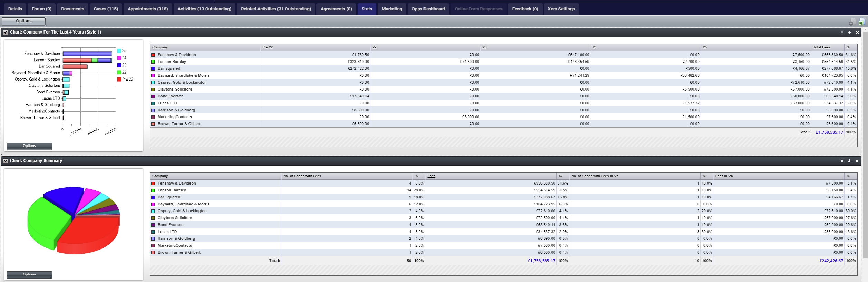The image size is (868, 282).
Task: Click the magenta 24 legend swatch
Action: [x=119, y=58]
